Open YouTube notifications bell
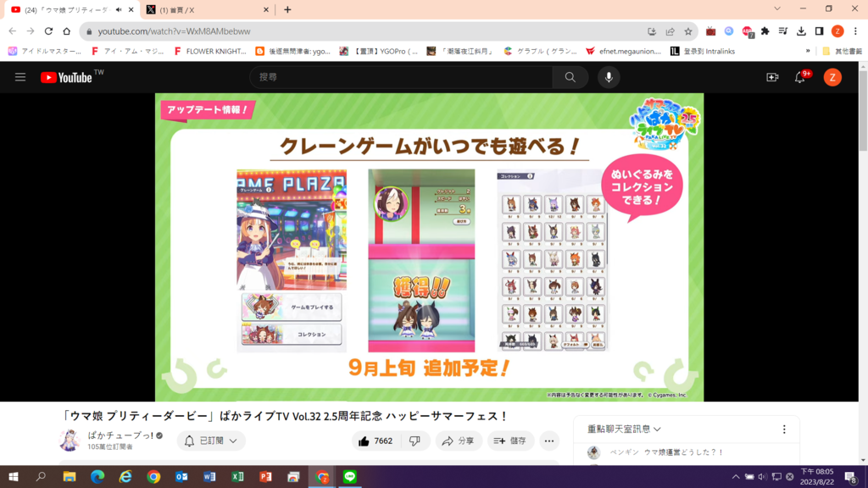Viewport: 868px width, 488px height. tap(800, 77)
